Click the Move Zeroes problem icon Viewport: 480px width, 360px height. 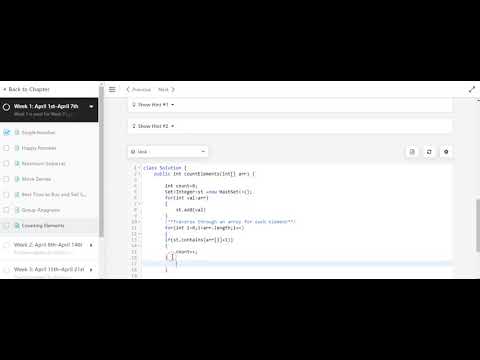tap(17, 179)
